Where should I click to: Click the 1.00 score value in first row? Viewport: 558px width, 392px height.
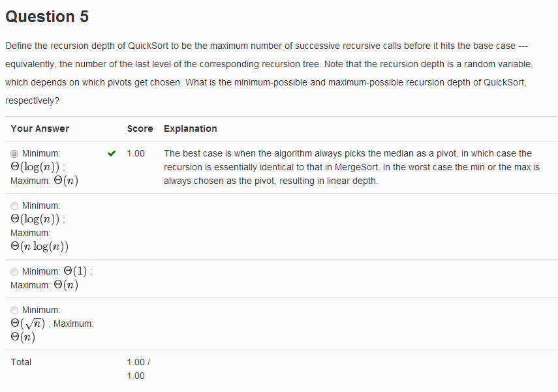coord(136,154)
